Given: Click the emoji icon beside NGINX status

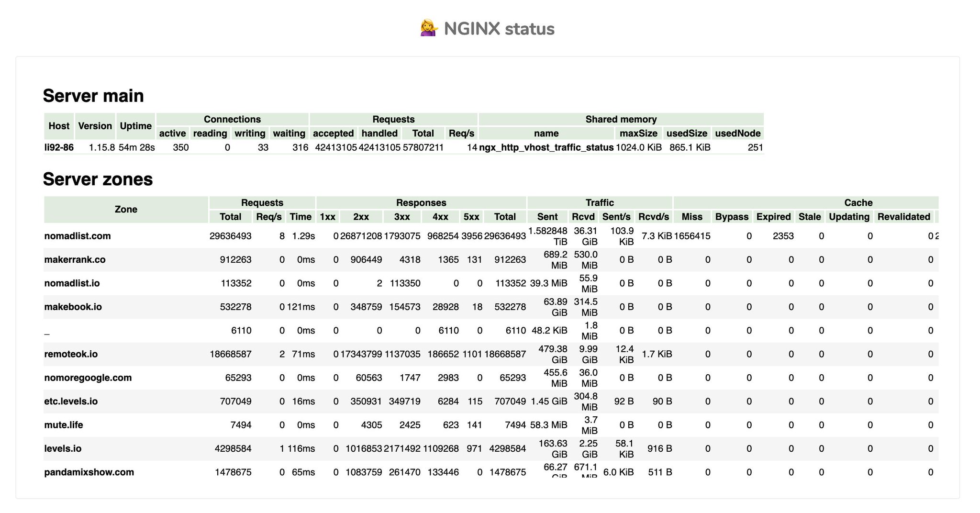Looking at the screenshot, I should (429, 28).
